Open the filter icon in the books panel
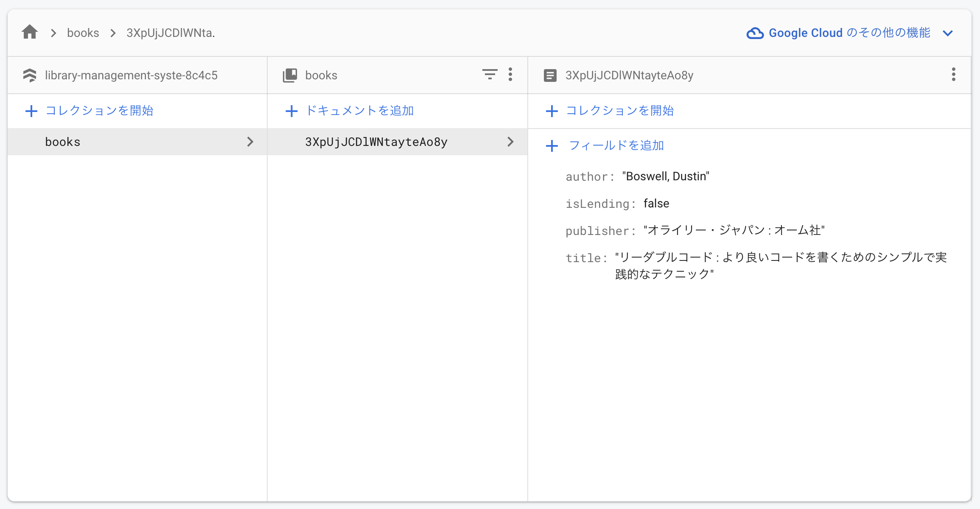Viewport: 980px width, 509px height. click(490, 75)
